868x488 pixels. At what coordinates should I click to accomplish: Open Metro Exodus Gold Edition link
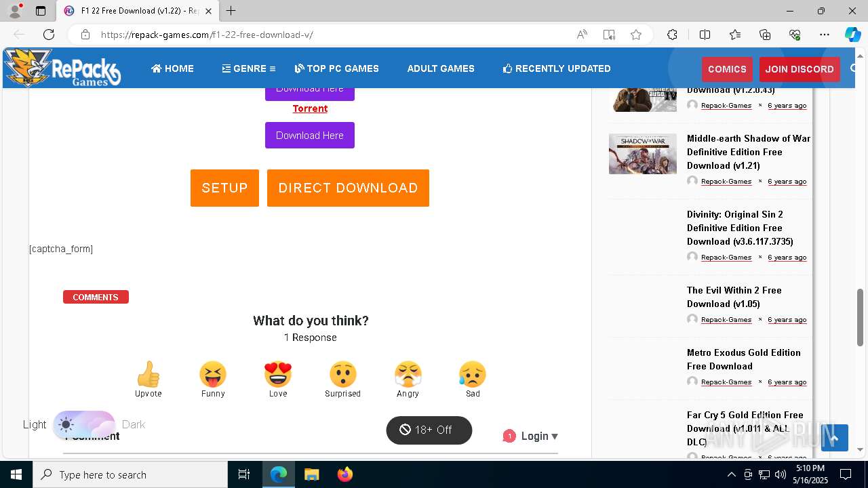(744, 359)
